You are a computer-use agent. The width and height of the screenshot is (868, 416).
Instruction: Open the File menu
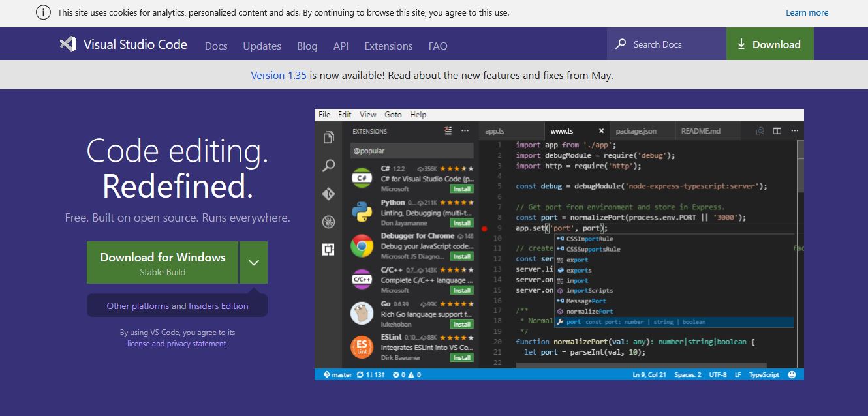pyautogui.click(x=324, y=114)
